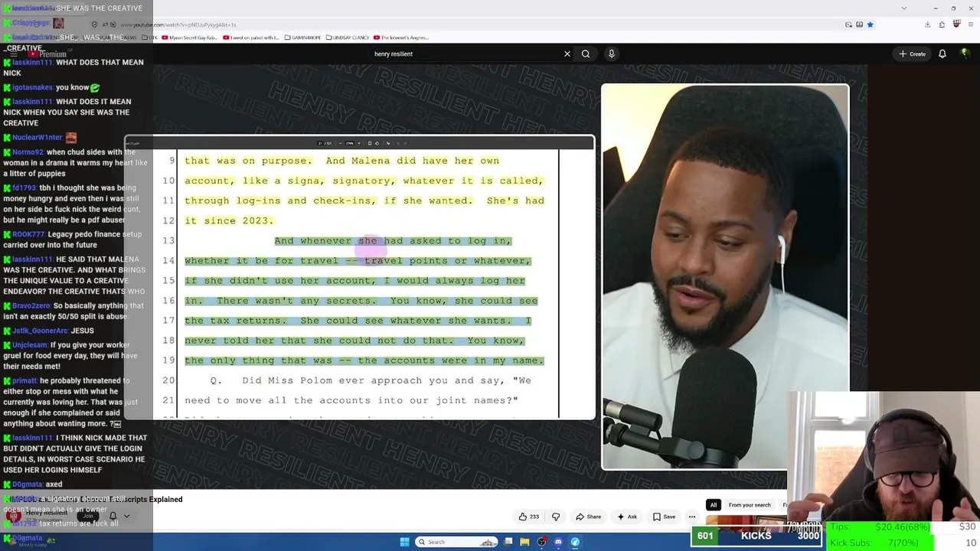Open the extensions puzzle icon in browser toolbar
This screenshot has width=980, height=551.
[x=942, y=24]
